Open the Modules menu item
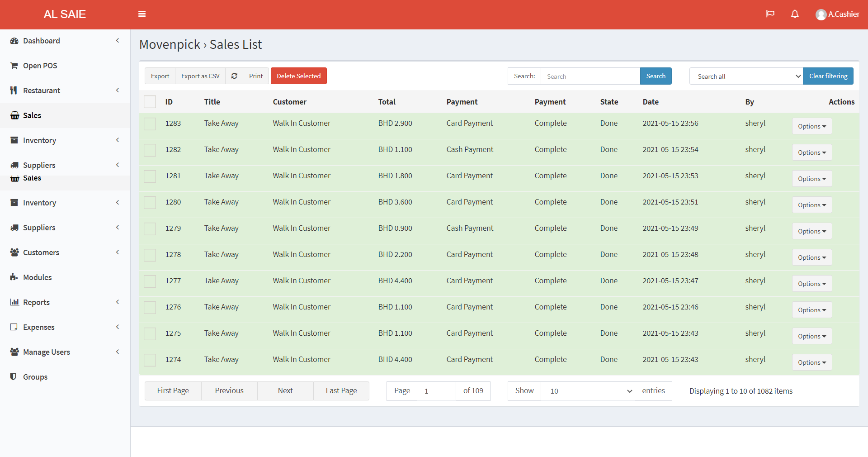The width and height of the screenshot is (868, 457). pyautogui.click(x=65, y=277)
